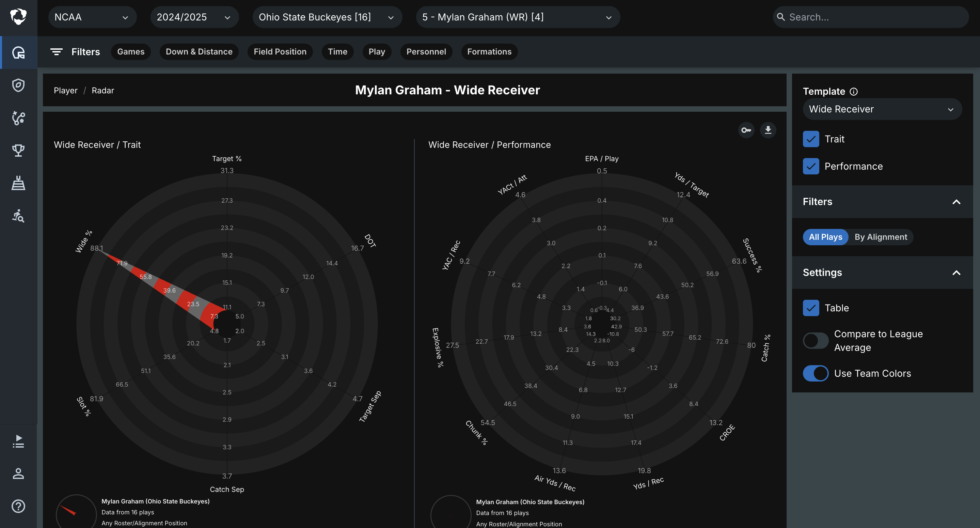Open the Games filter tab
The width and height of the screenshot is (980, 528).
[130, 52]
